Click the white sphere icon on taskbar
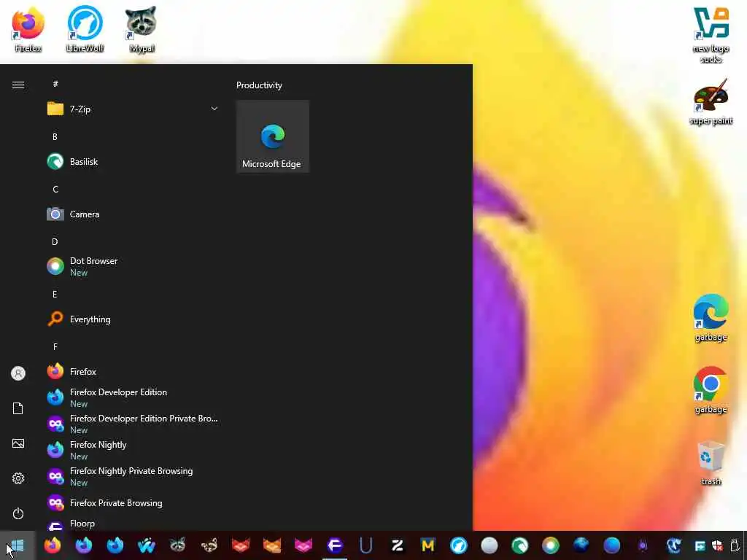747x560 pixels. coord(489,545)
